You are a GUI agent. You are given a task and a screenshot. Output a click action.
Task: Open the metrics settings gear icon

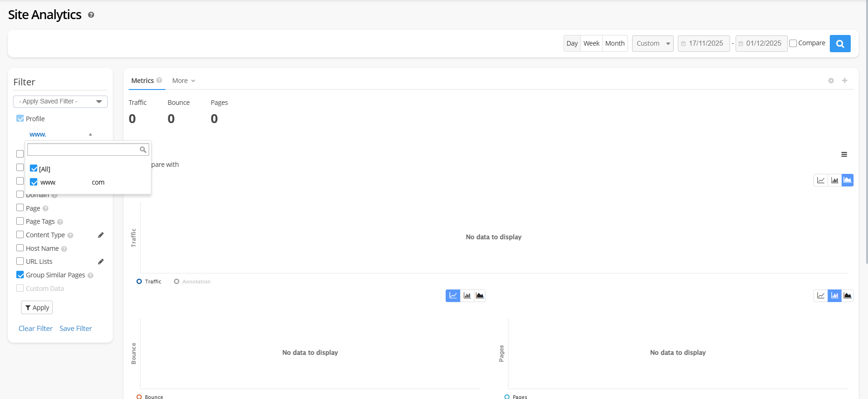coord(831,81)
